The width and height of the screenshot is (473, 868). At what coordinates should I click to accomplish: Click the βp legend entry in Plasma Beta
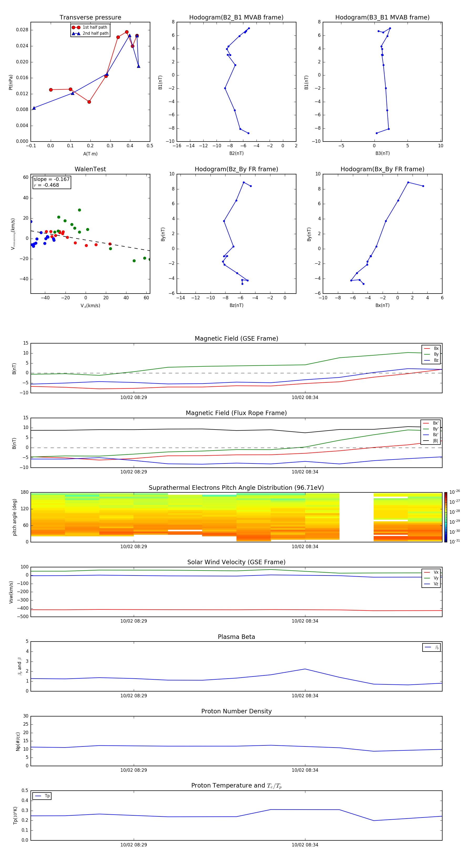[x=431, y=647]
